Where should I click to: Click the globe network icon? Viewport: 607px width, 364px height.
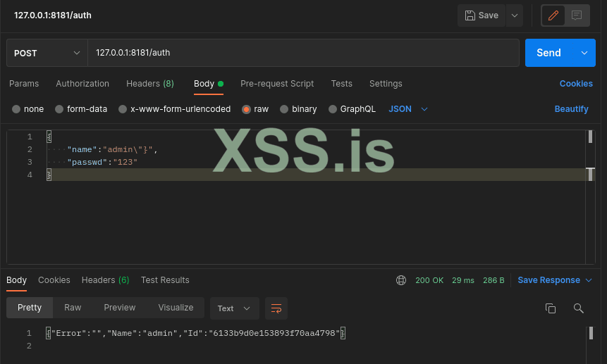coord(401,280)
